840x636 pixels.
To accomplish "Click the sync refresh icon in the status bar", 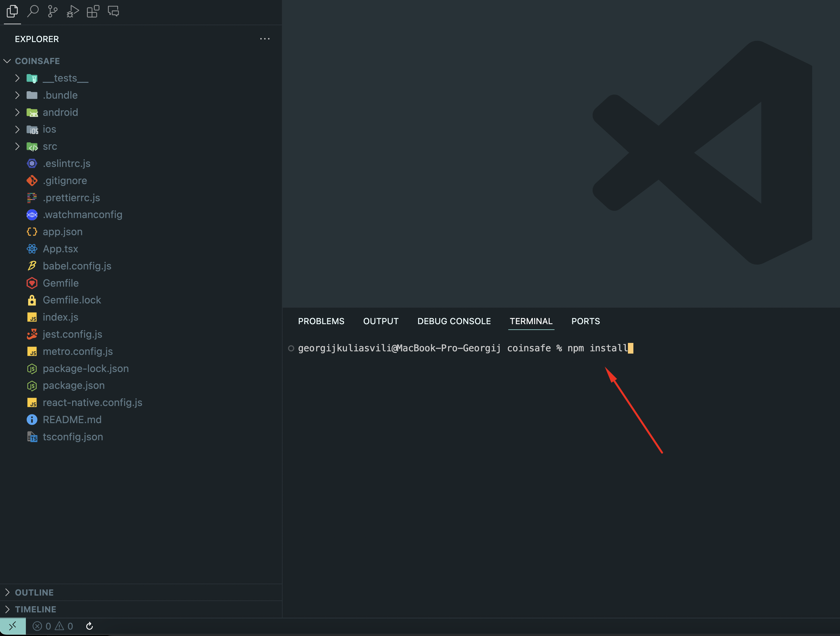I will (x=90, y=626).
